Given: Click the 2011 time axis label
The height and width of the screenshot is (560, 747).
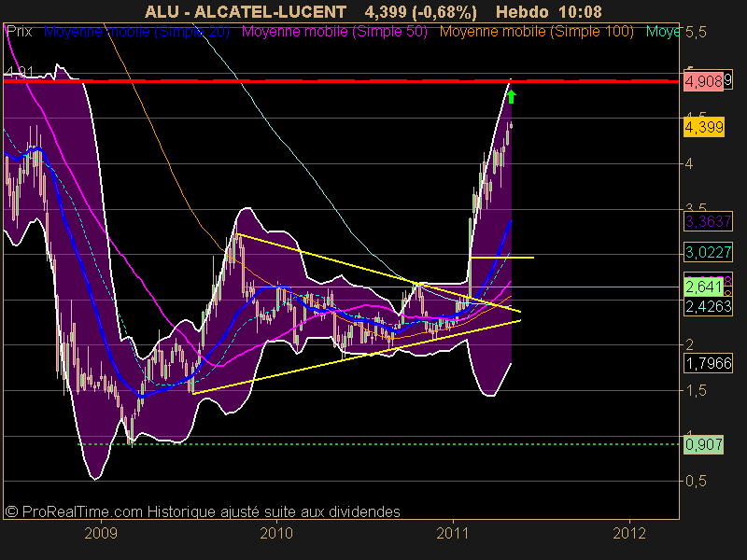Looking at the screenshot, I should point(453,533).
